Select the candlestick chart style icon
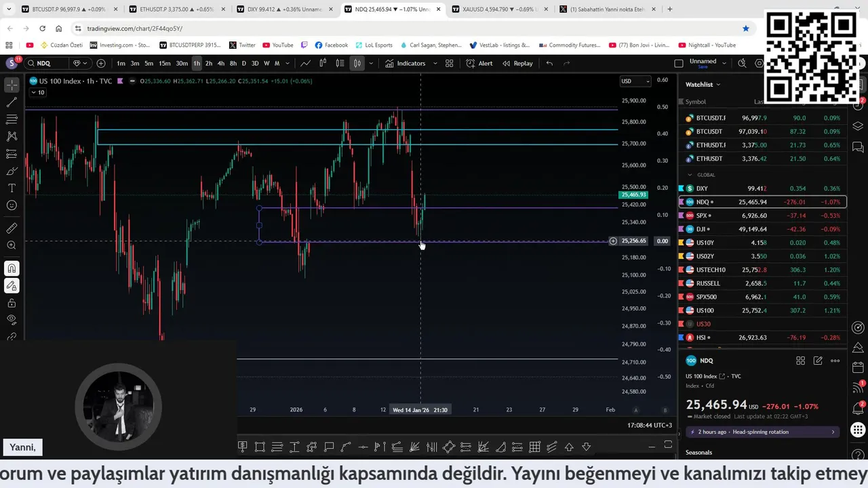Viewport: 868px width, 488px height. [x=357, y=63]
